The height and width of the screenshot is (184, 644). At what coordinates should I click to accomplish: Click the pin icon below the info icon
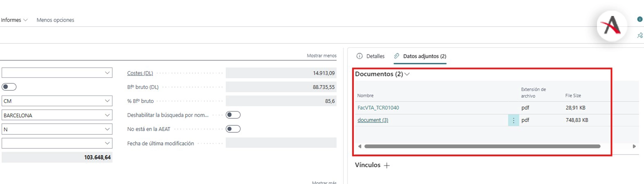pos(640,36)
